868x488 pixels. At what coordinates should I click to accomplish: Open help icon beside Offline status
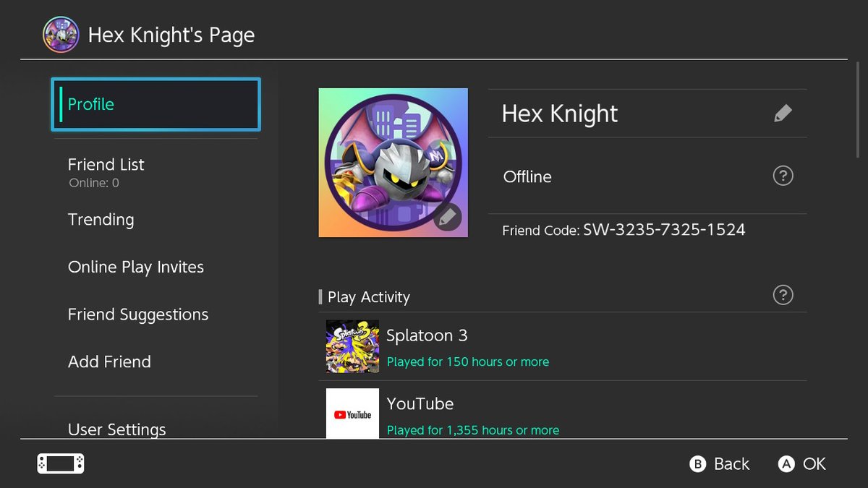coord(783,176)
